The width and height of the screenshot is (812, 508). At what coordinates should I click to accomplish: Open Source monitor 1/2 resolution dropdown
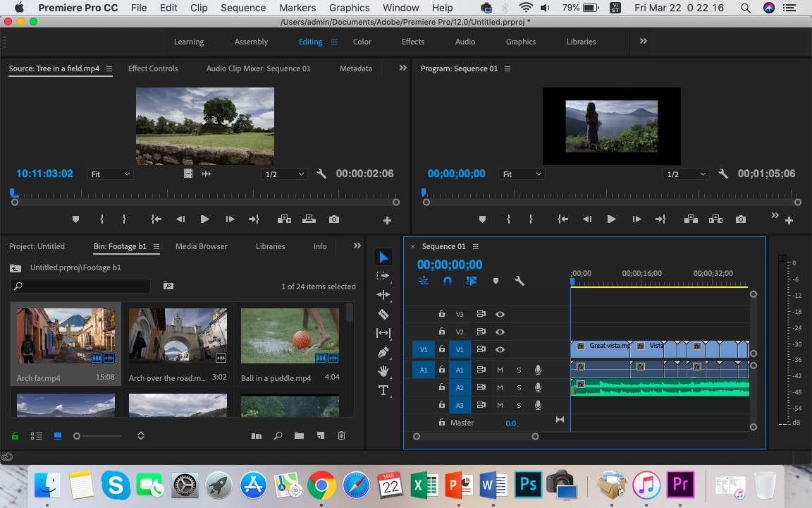click(284, 174)
